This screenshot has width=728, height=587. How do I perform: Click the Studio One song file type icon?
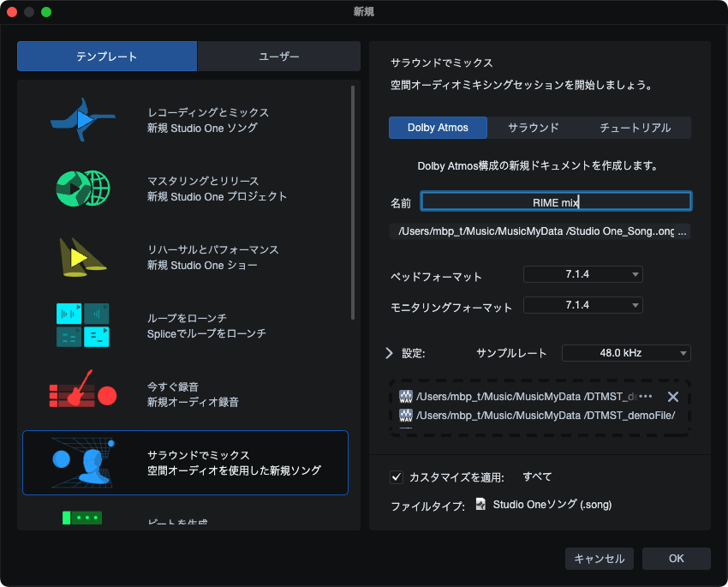[481, 505]
